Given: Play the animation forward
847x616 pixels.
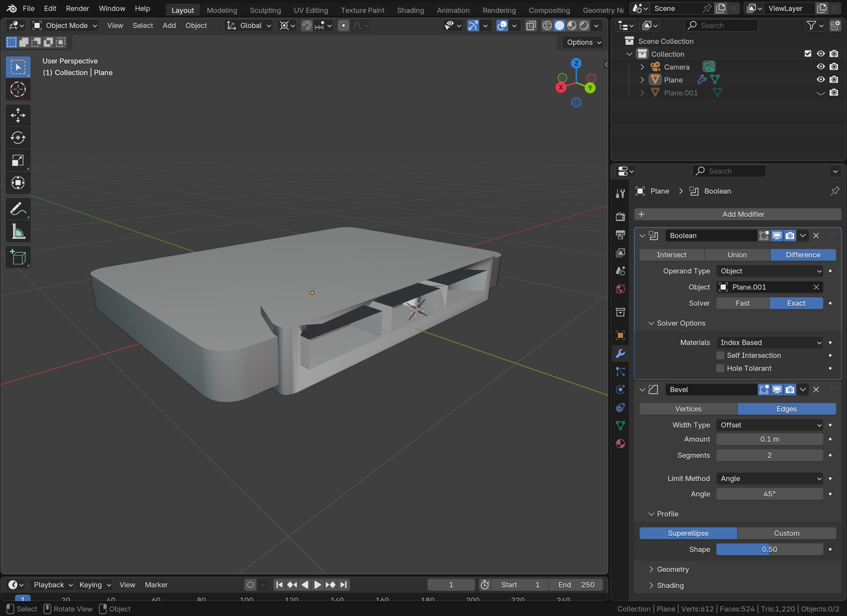Looking at the screenshot, I should [x=318, y=585].
